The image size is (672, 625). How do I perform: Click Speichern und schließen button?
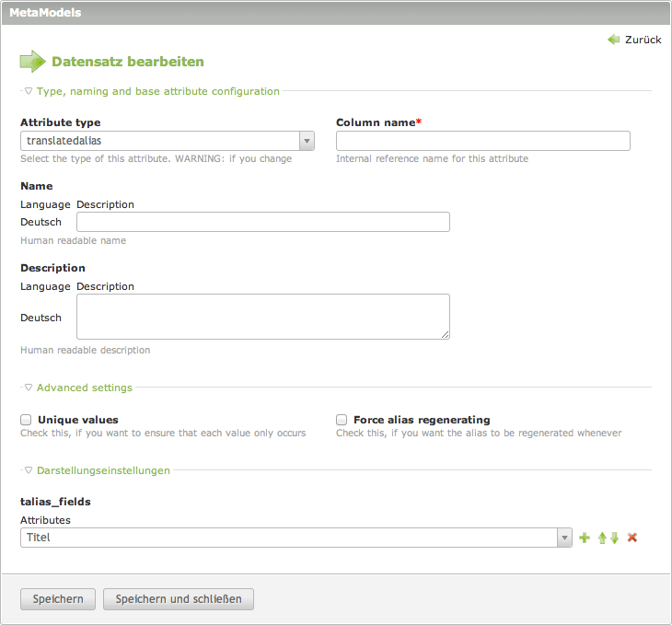(x=179, y=599)
